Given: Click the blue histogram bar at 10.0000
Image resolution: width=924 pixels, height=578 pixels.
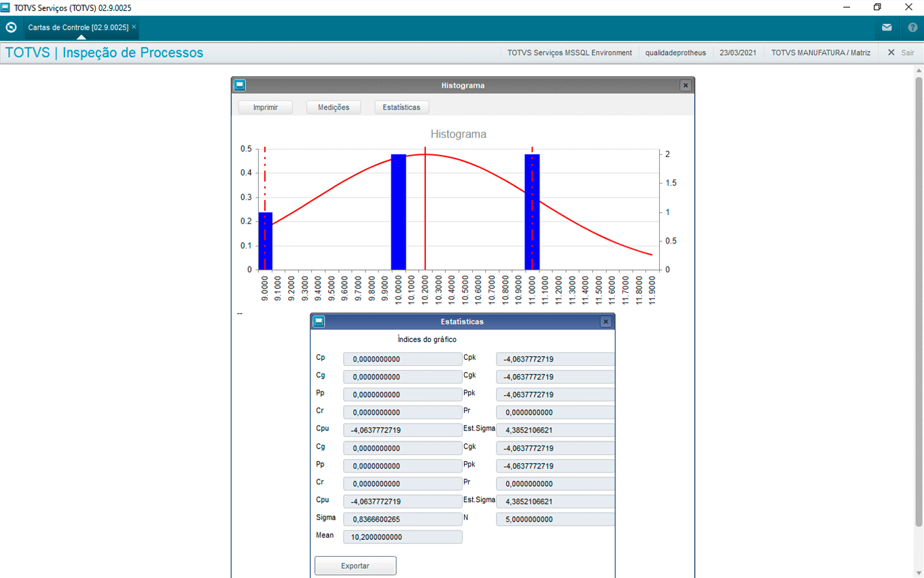Looking at the screenshot, I should (398, 212).
